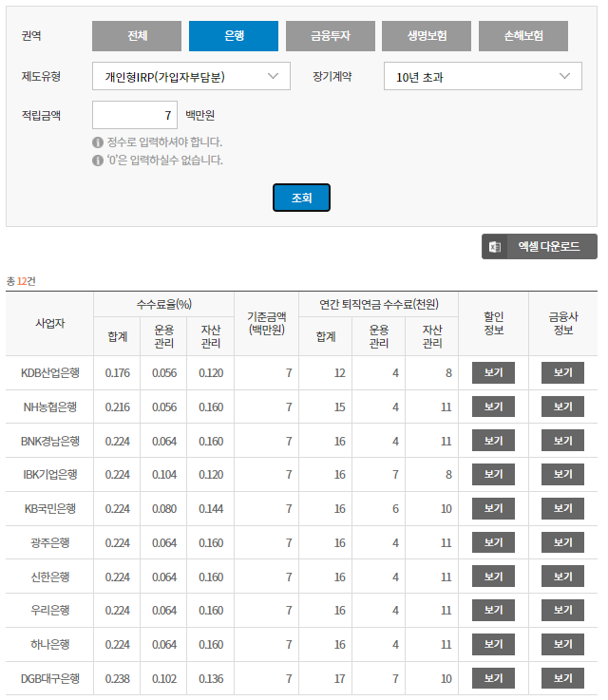Viewport: 608px width, 700px height.
Task: Click info icon beside 정수로 입력하셔야 합니다
Action: tap(98, 142)
